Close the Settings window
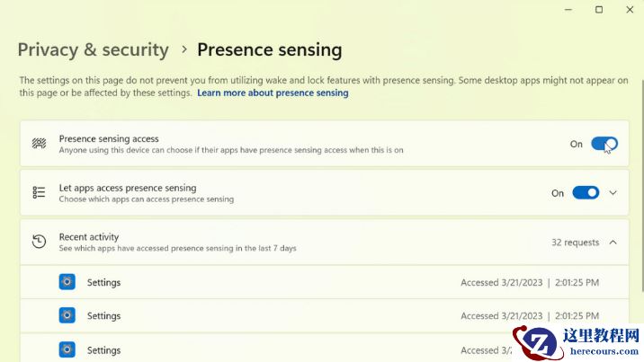The image size is (644, 362). point(629,10)
